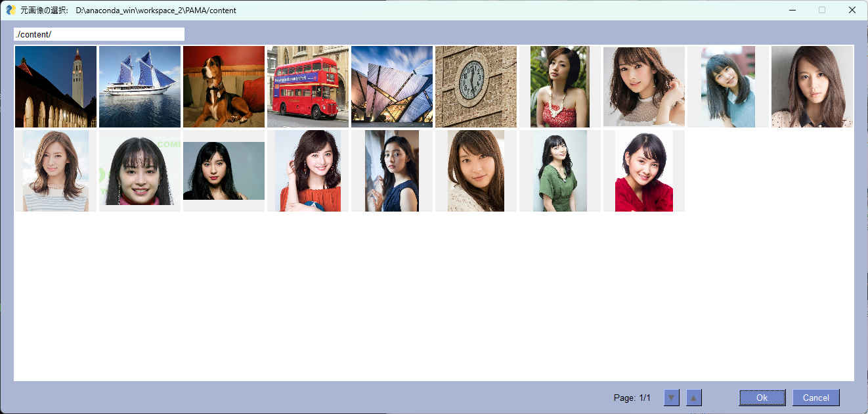The width and height of the screenshot is (868, 414).
Task: Select the woman in striped shirt photo
Action: [56, 171]
